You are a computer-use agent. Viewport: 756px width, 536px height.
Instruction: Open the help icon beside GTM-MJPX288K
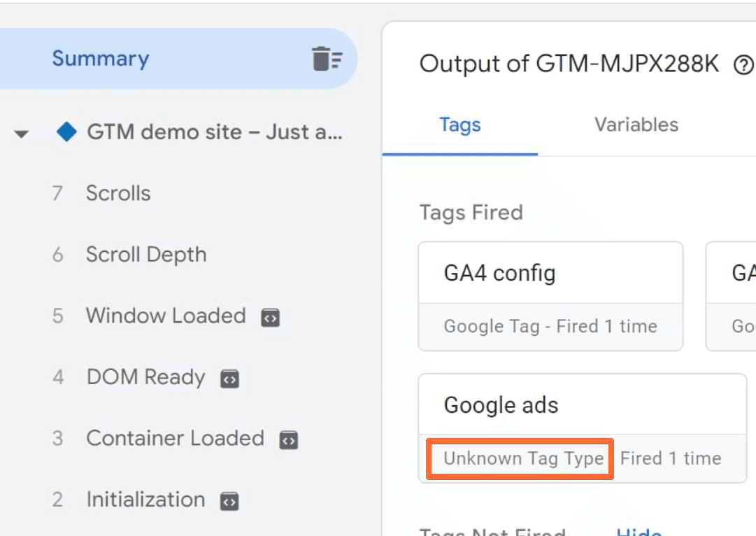[743, 65]
